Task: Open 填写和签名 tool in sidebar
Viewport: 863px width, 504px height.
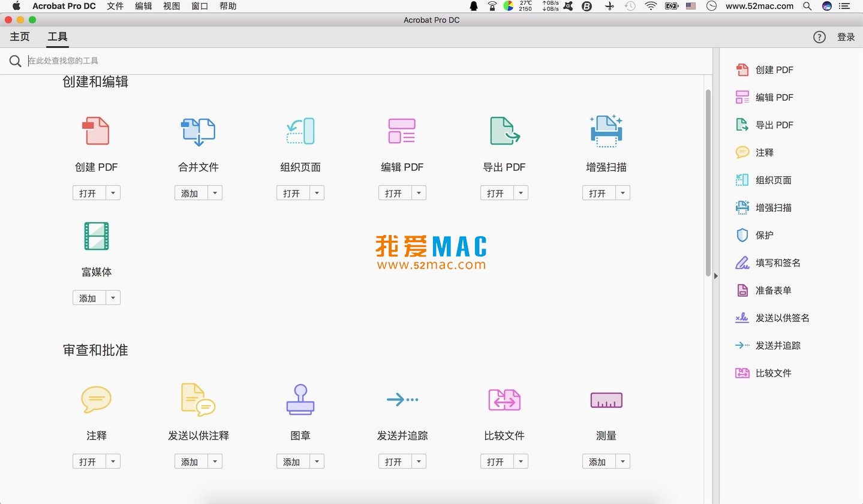Action: [x=768, y=262]
